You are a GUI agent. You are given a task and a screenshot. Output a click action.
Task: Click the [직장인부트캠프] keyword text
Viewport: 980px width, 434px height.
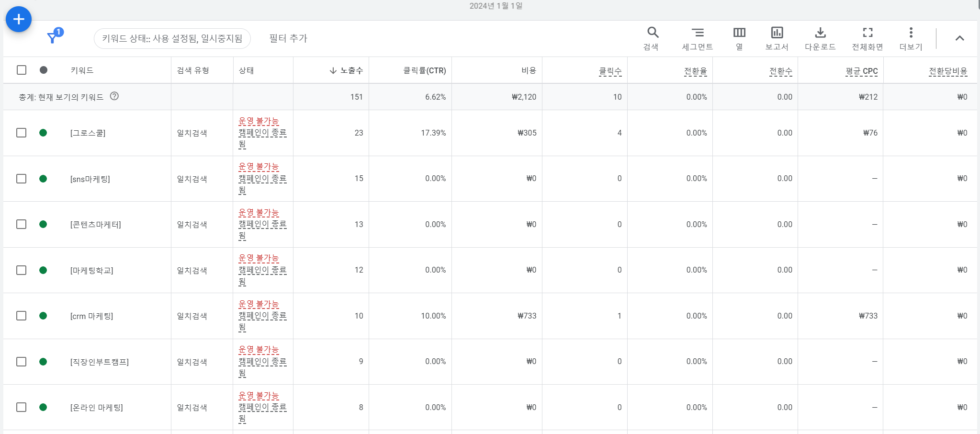100,362
